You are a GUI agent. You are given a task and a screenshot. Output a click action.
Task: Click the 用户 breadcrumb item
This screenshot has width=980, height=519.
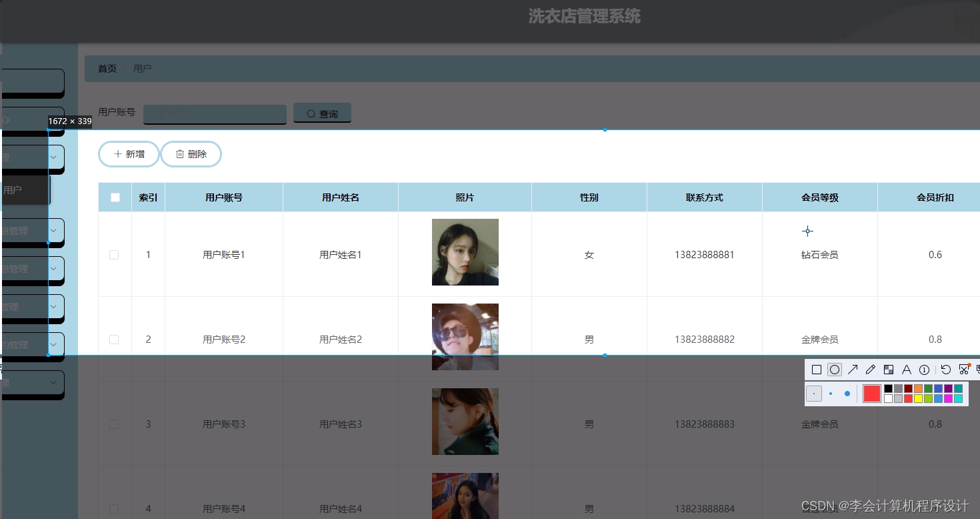tap(143, 68)
